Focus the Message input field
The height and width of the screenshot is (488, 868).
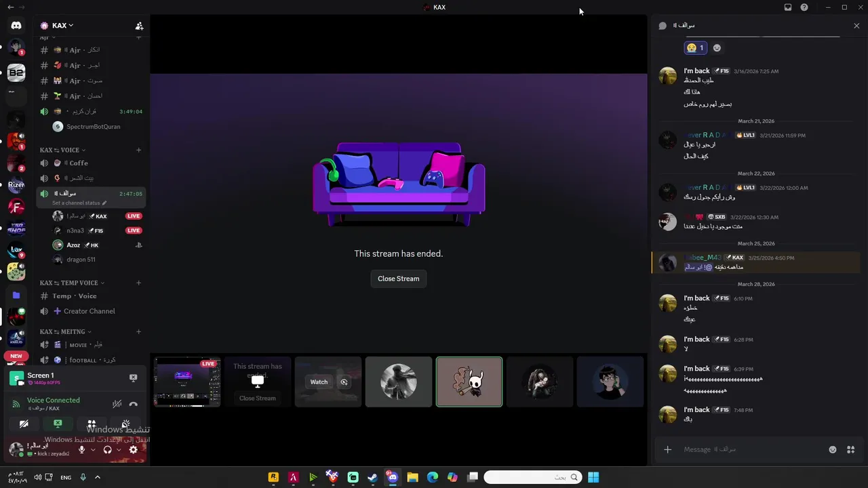pos(753,449)
